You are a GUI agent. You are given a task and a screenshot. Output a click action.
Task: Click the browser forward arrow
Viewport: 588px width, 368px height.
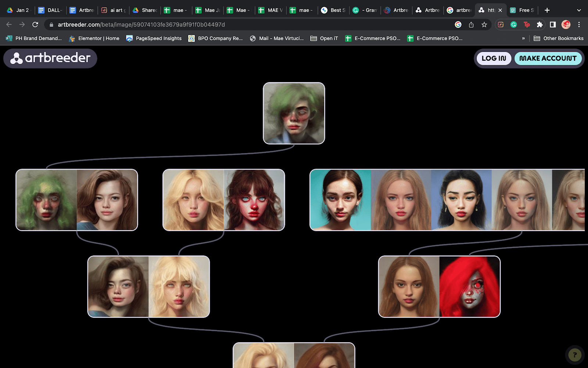click(x=22, y=25)
